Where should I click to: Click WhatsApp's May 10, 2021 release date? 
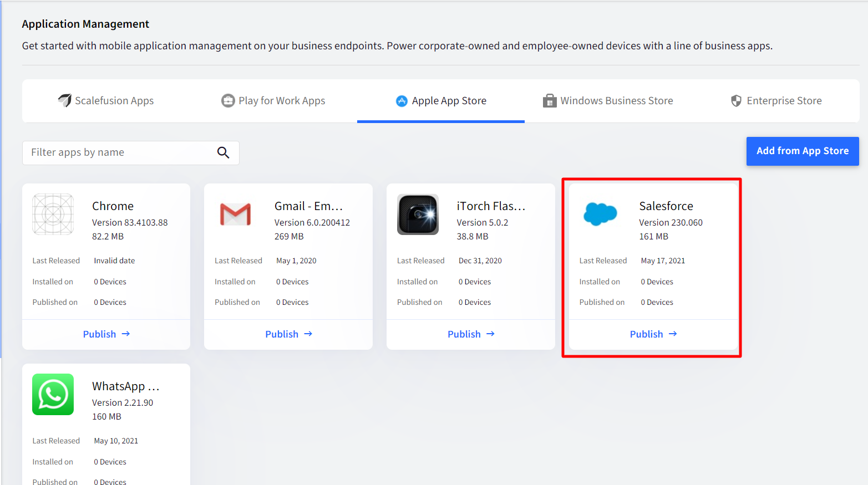pos(116,441)
